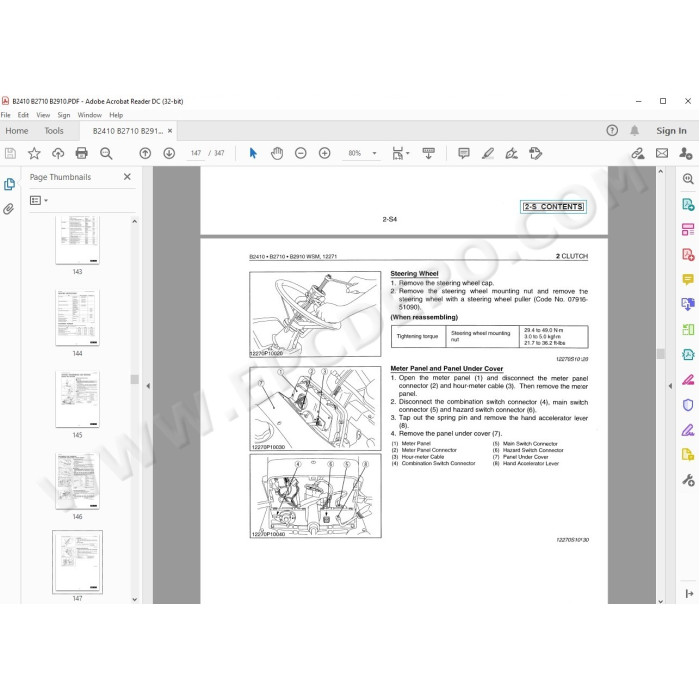The height and width of the screenshot is (700, 700).
Task: Click the search tool in right pane
Action: pyautogui.click(x=688, y=179)
